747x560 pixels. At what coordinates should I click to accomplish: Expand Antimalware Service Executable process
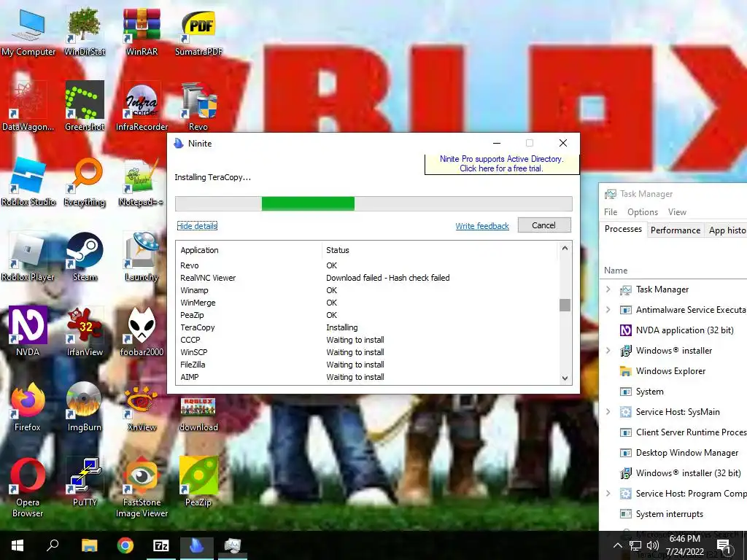[608, 309]
